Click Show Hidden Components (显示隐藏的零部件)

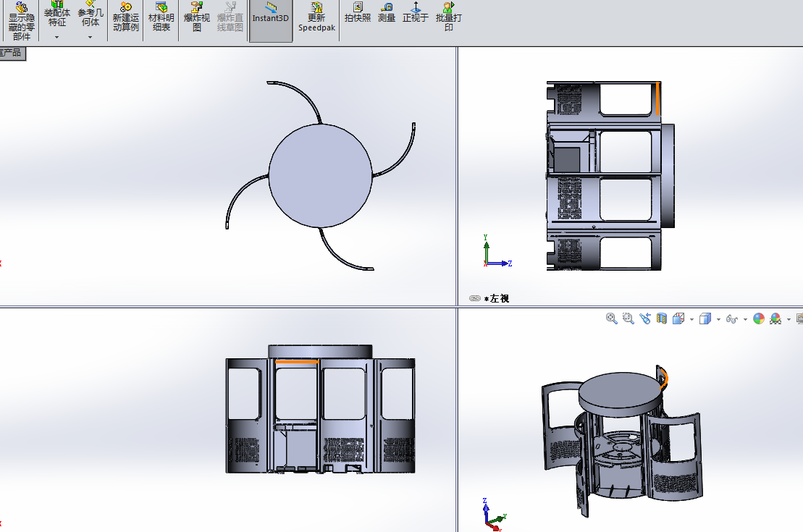[22, 21]
